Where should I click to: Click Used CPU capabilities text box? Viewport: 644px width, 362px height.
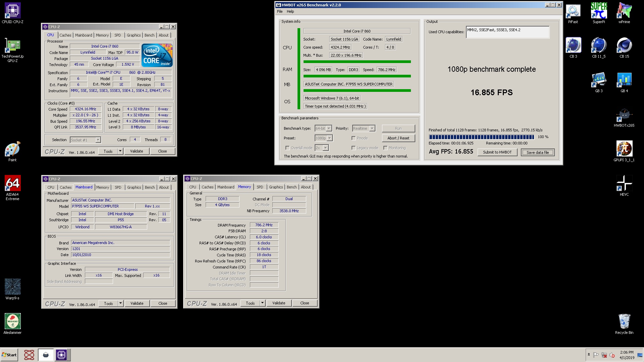(x=507, y=32)
